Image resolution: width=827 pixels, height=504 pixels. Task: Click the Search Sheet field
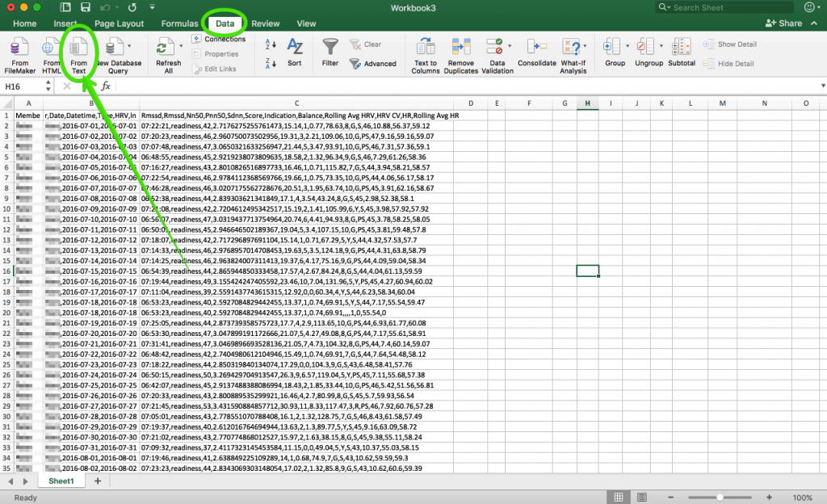pos(723,7)
